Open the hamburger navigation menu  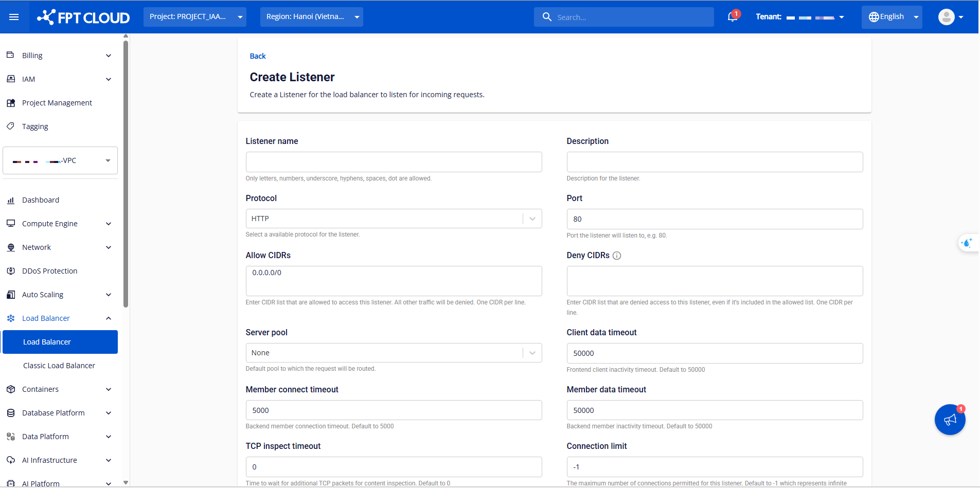14,17
